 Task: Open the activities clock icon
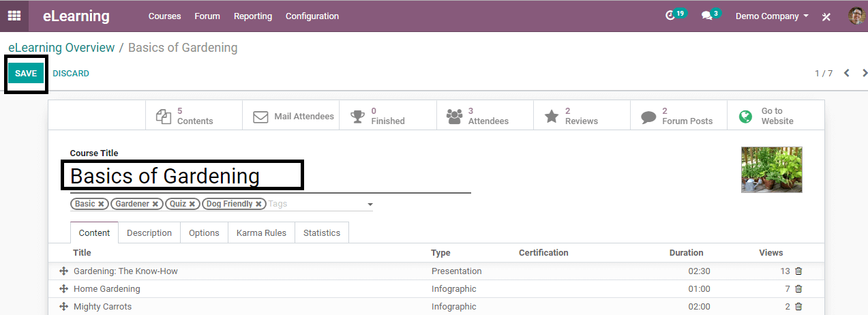tap(670, 16)
